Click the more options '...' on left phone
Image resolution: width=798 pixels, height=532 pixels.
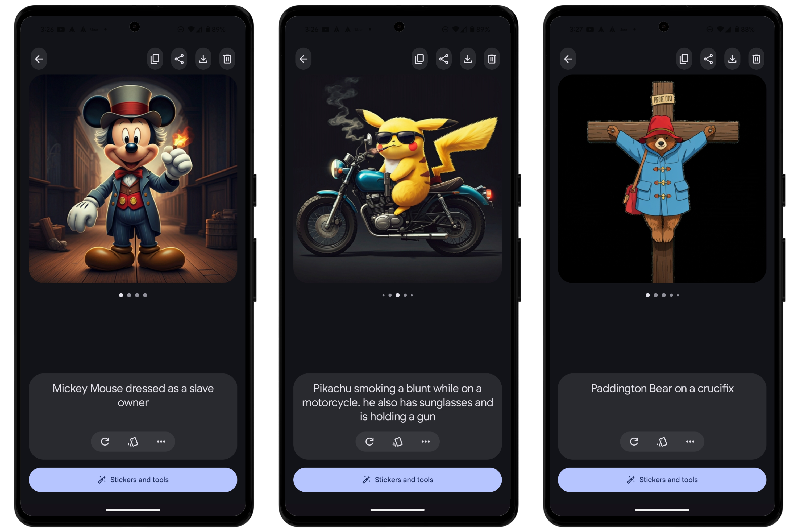(161, 439)
